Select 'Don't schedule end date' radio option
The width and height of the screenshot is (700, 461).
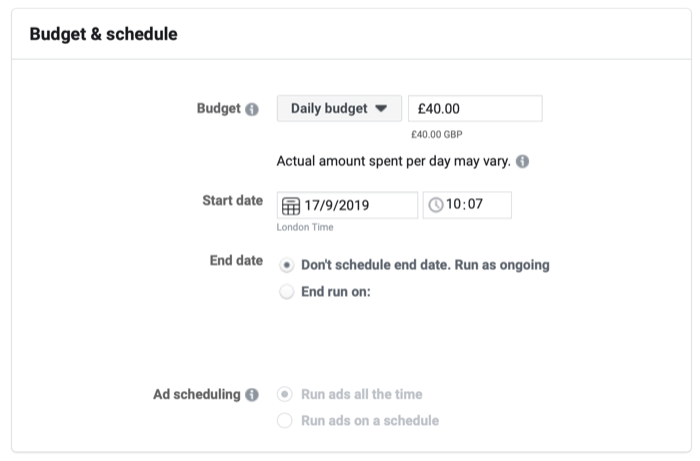[x=287, y=265]
